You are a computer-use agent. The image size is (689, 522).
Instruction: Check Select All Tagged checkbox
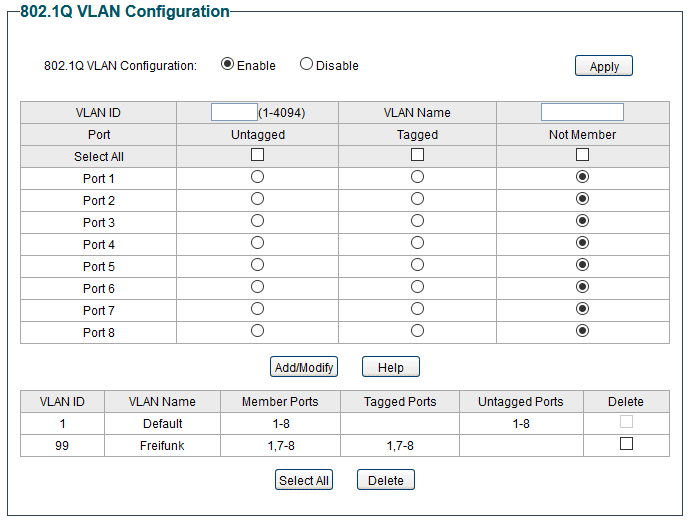pyautogui.click(x=417, y=155)
